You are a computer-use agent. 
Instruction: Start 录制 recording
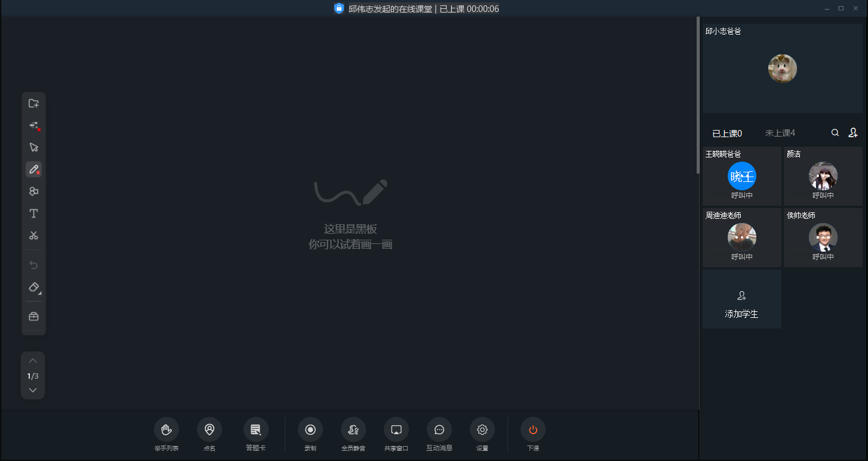310,429
